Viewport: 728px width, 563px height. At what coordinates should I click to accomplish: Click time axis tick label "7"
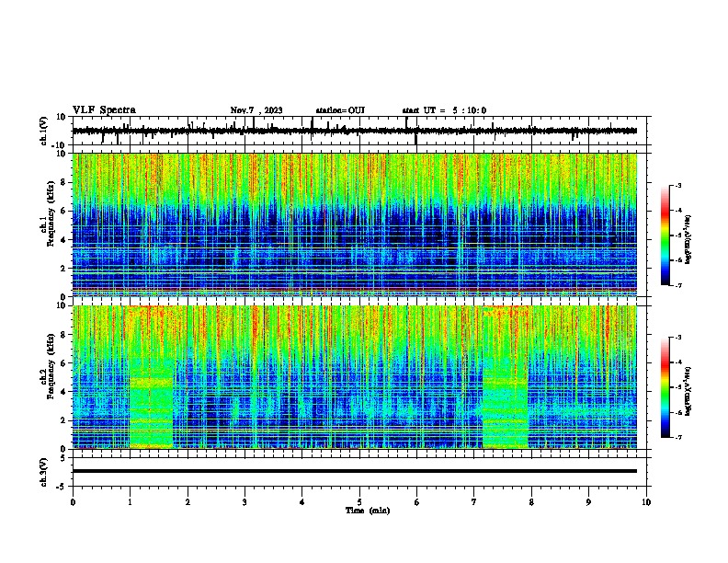[474, 502]
